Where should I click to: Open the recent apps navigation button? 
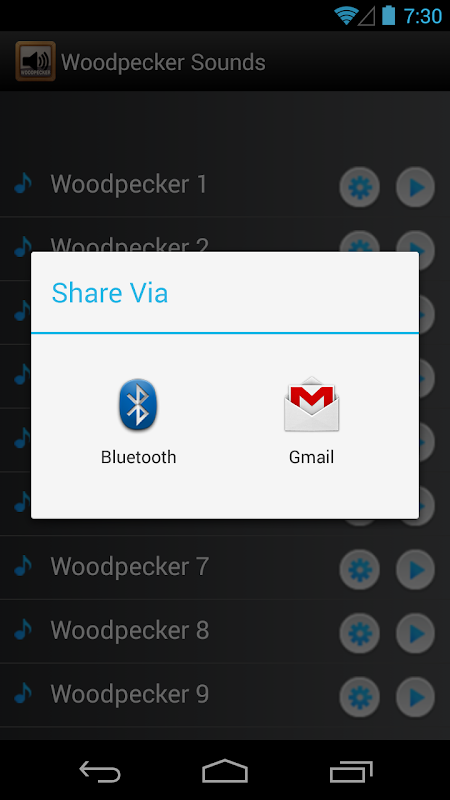point(351,771)
